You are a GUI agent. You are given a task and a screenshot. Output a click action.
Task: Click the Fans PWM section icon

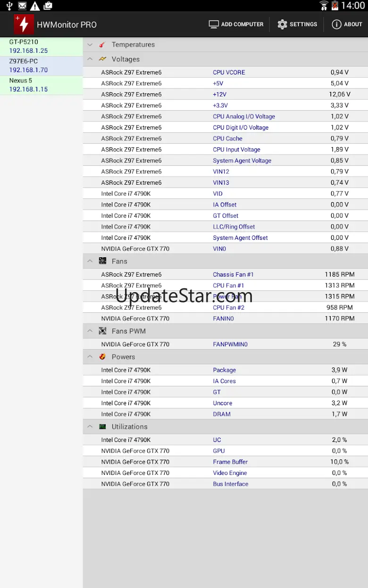102,331
